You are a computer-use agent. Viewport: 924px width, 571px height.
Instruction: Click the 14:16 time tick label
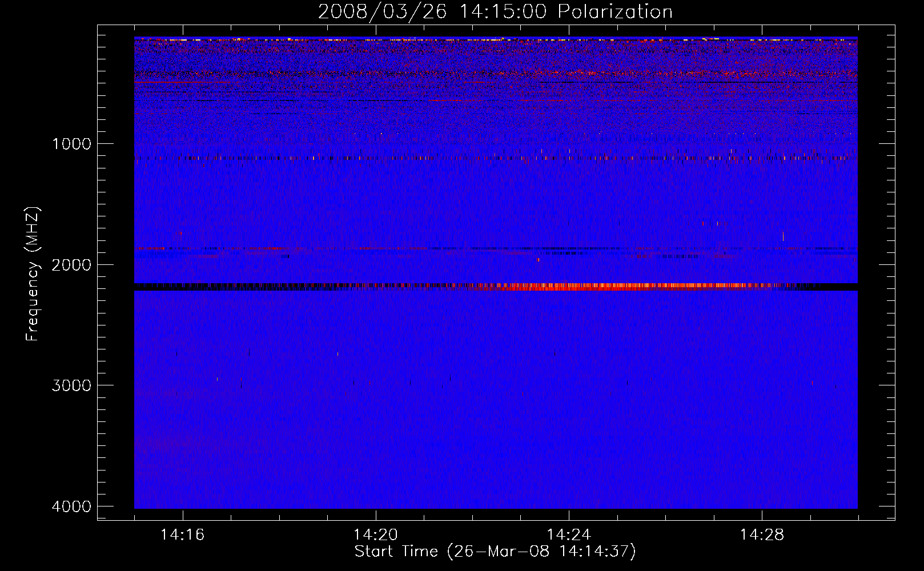tap(182, 534)
